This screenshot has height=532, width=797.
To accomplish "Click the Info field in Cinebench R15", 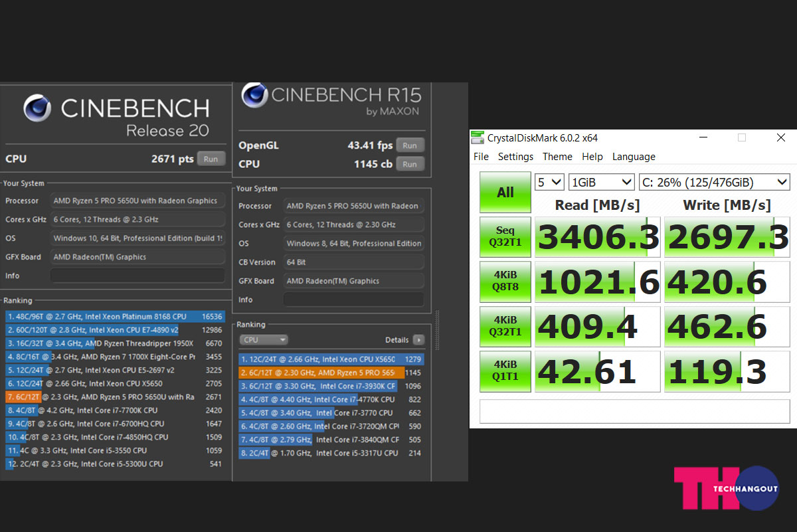I will pyautogui.click(x=353, y=300).
